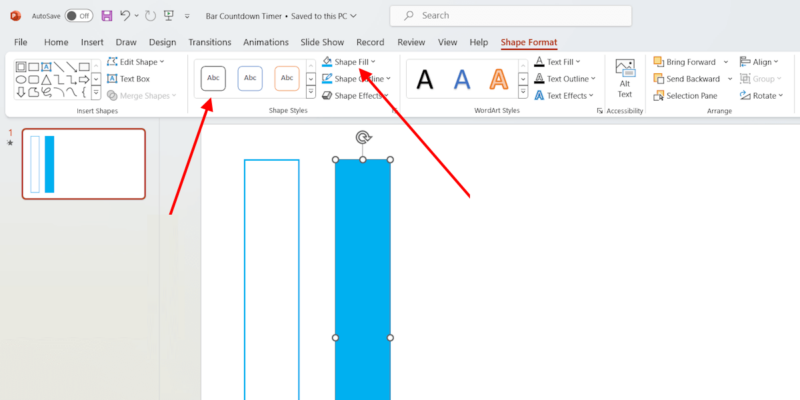Expand the WordArt Styles gallery

click(523, 92)
